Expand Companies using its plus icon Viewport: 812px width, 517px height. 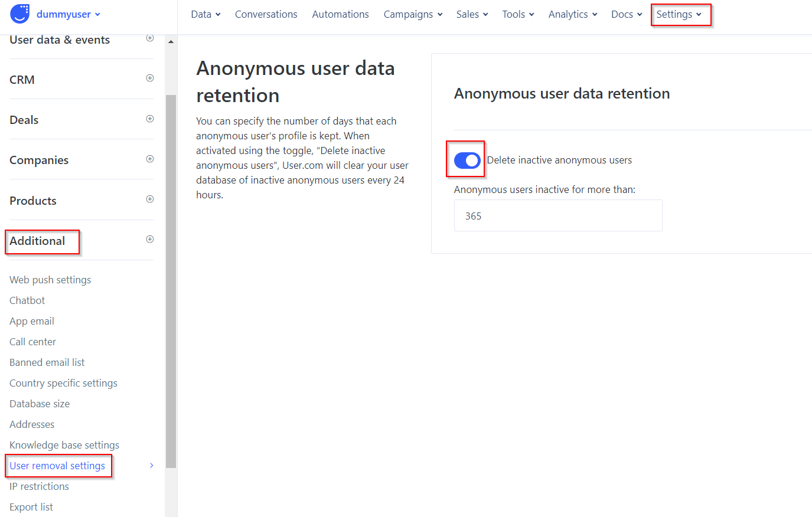[149, 158]
